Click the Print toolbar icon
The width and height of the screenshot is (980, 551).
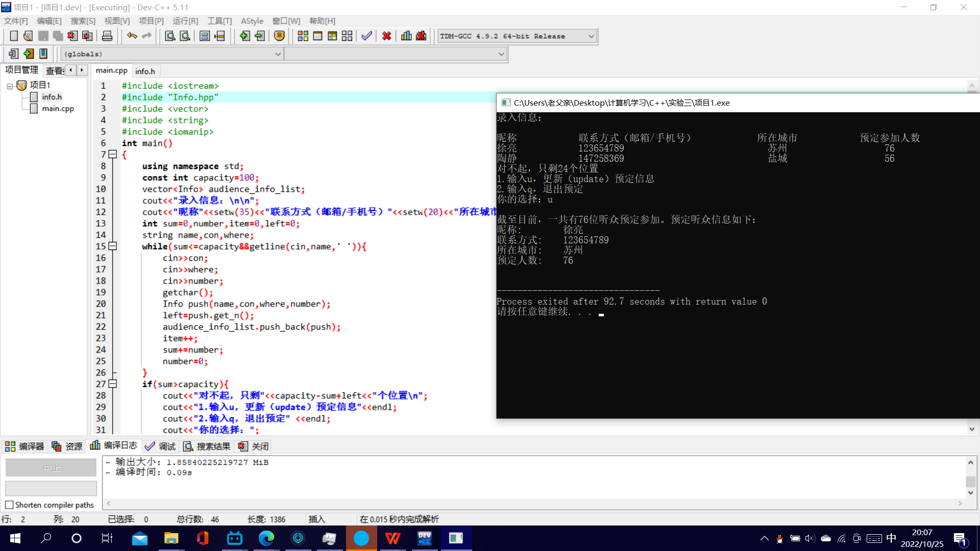(107, 36)
